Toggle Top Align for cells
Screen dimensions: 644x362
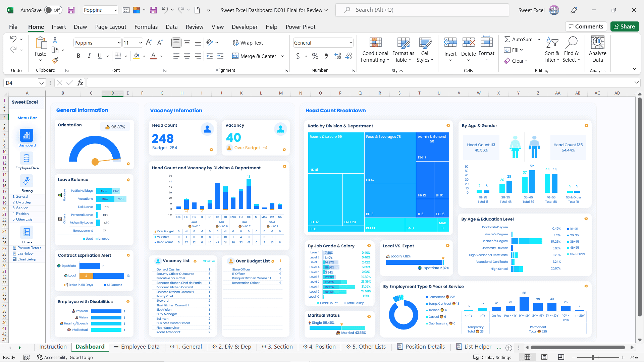(x=176, y=42)
